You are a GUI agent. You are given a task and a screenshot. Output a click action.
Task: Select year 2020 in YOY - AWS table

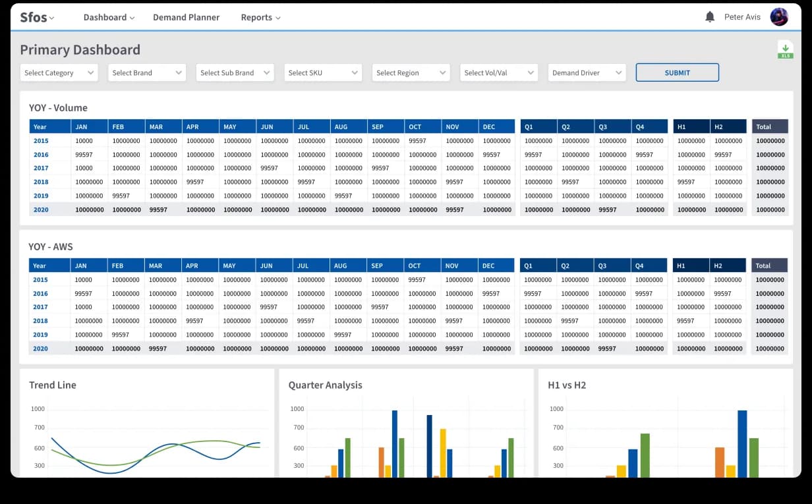(x=40, y=349)
